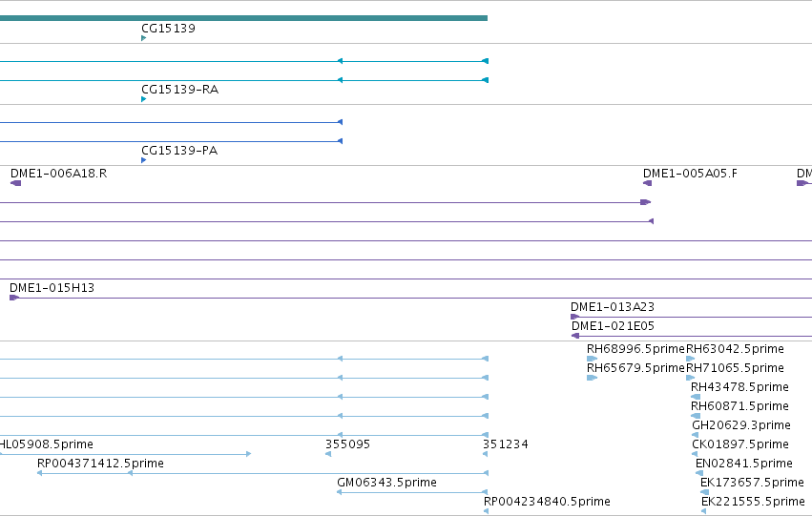
Task: Click the RH63042.5prime EST arrow
Action: [690, 359]
